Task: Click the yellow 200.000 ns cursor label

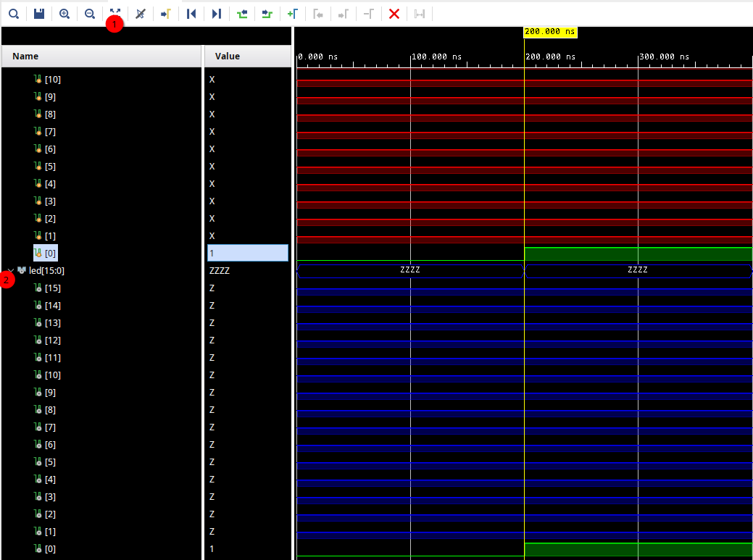Action: tap(550, 33)
